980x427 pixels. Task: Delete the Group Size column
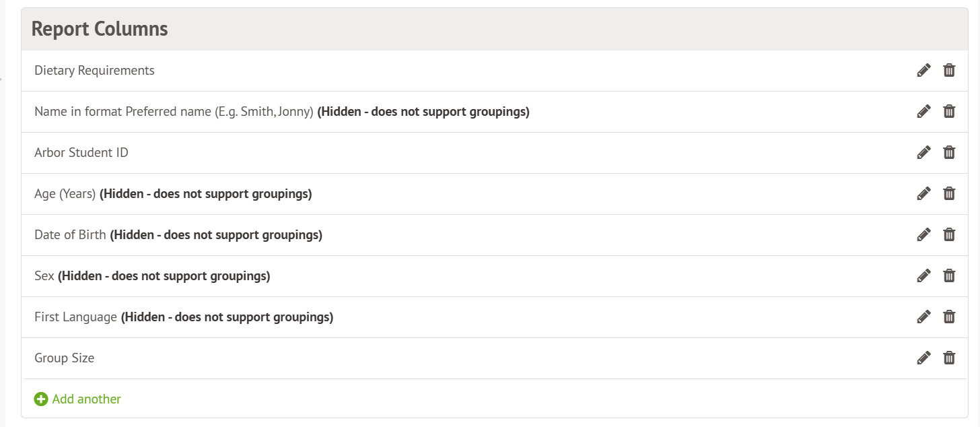(x=949, y=358)
